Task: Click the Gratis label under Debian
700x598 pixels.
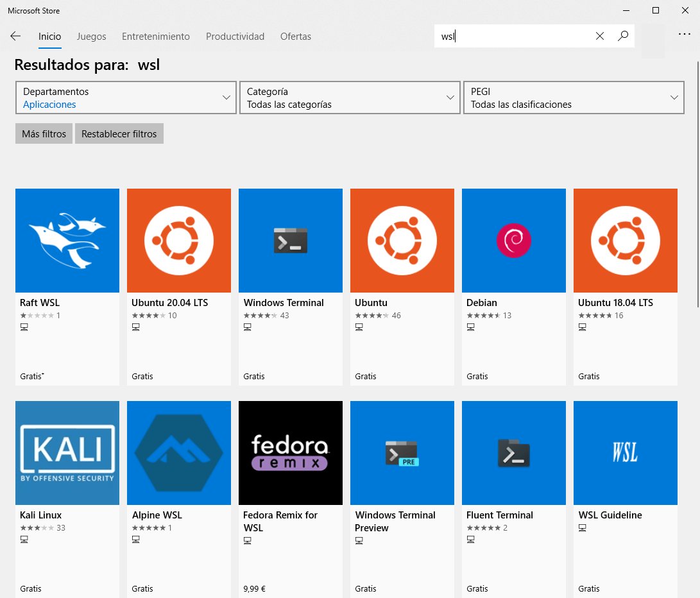Action: pyautogui.click(x=477, y=377)
